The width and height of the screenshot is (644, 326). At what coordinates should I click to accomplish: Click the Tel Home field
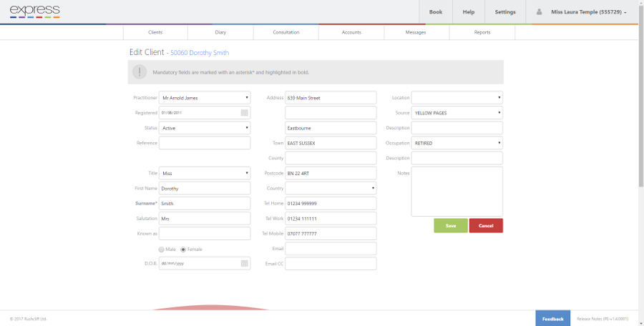pos(331,203)
